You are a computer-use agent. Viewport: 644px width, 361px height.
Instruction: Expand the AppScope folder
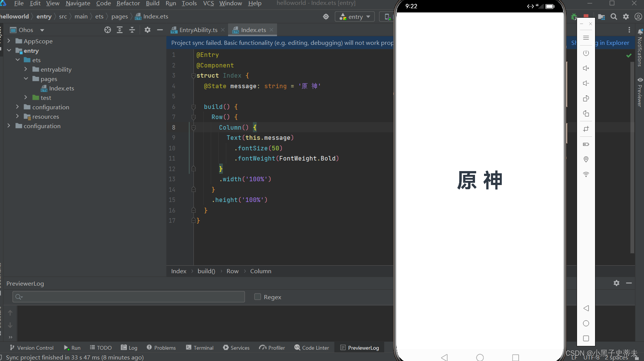coord(9,41)
